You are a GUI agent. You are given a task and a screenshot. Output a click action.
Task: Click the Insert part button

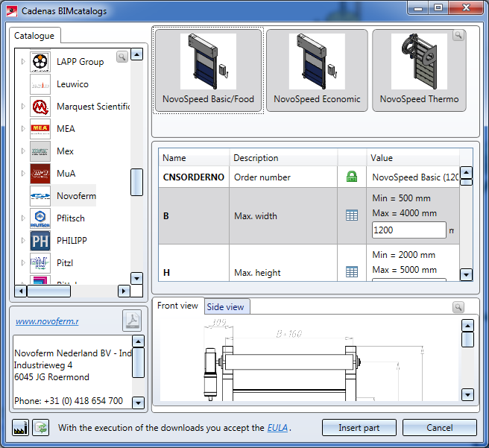[359, 428]
